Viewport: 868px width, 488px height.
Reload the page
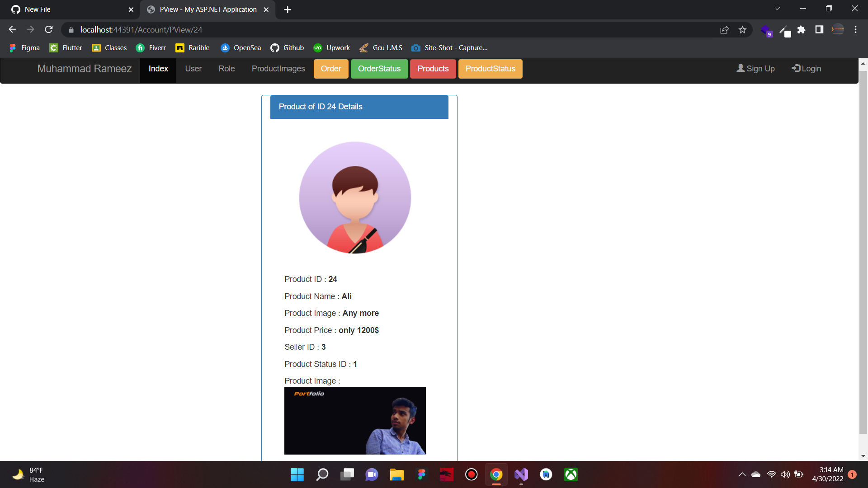coord(48,29)
